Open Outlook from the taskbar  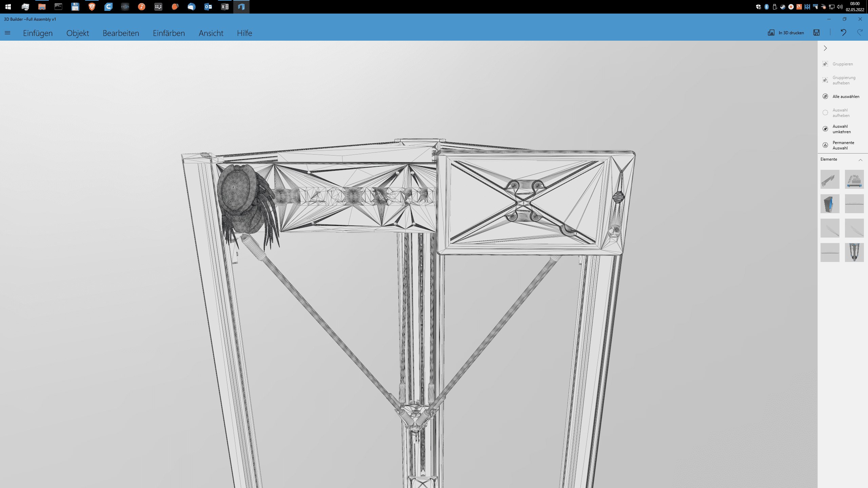pyautogui.click(x=208, y=7)
